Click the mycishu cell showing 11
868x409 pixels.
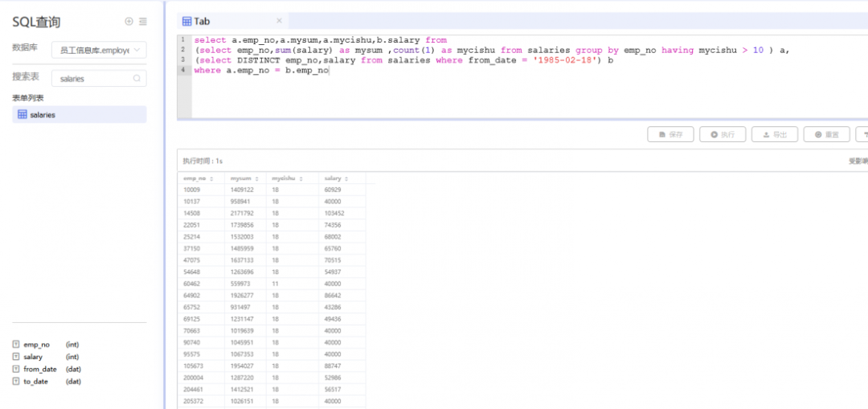pyautogui.click(x=293, y=284)
